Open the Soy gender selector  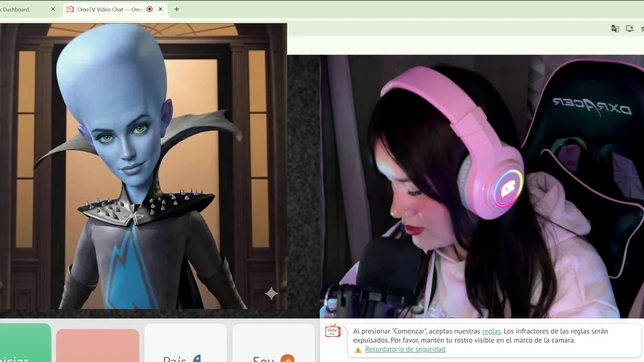273,343
